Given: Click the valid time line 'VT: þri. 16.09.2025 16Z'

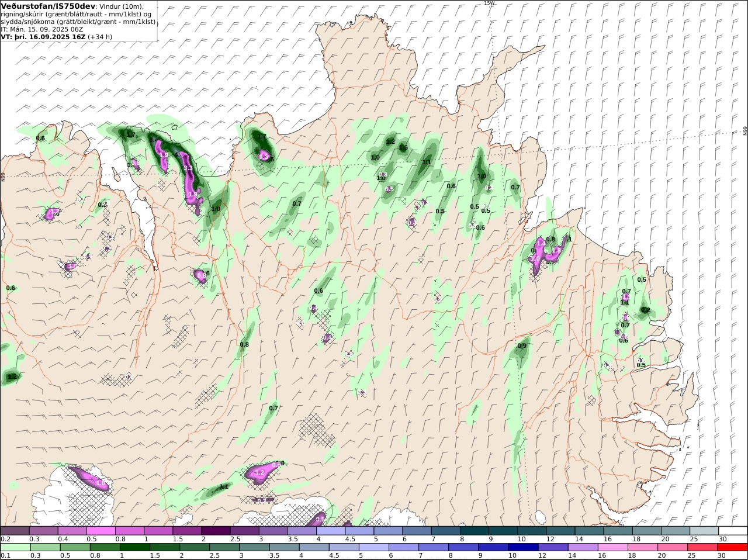Looking at the screenshot, I should click(43, 36).
